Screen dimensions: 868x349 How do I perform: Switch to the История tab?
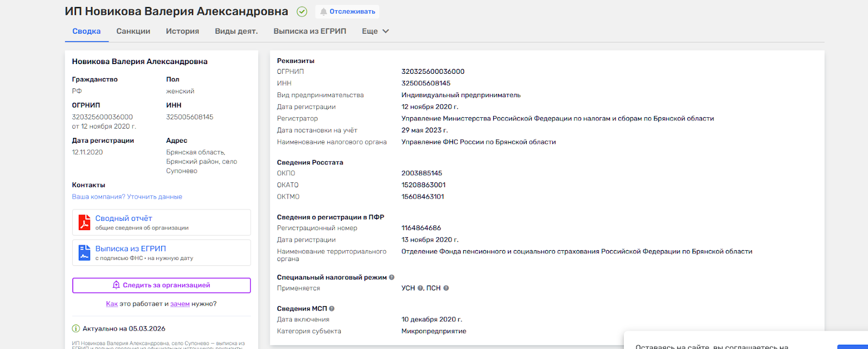(x=182, y=31)
